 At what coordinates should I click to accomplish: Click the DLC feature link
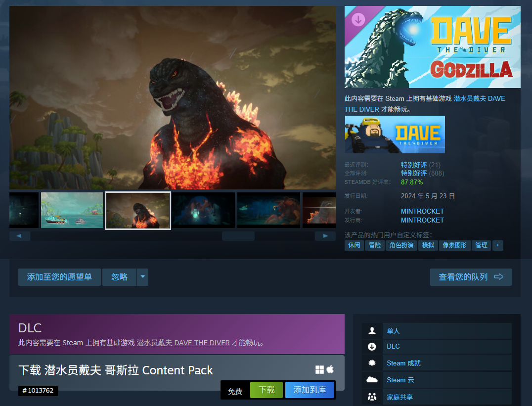coord(393,346)
